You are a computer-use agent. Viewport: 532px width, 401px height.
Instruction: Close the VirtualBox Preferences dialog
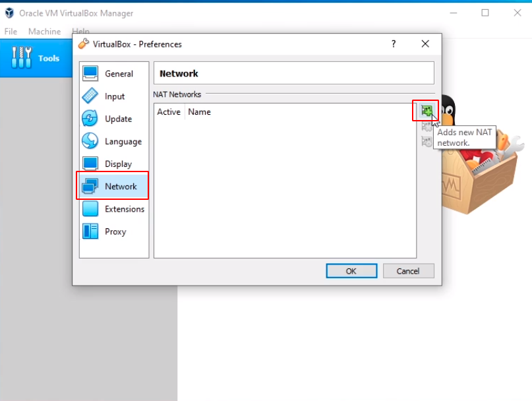pyautogui.click(x=425, y=44)
